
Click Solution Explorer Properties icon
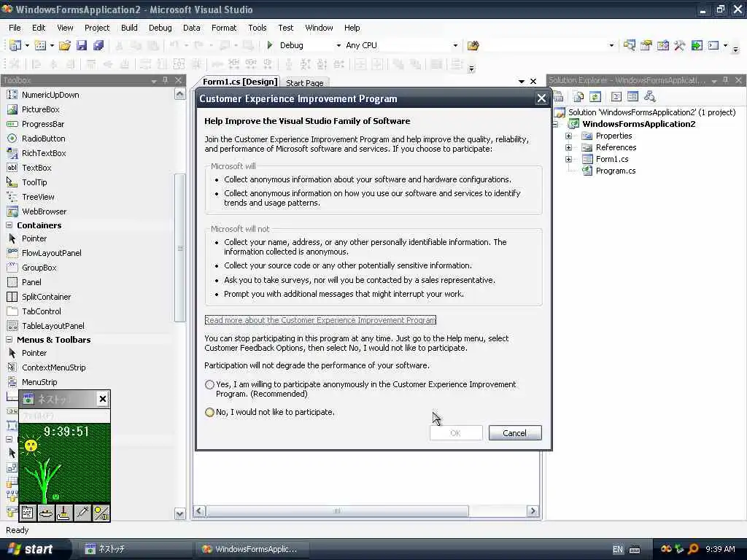[x=560, y=97]
